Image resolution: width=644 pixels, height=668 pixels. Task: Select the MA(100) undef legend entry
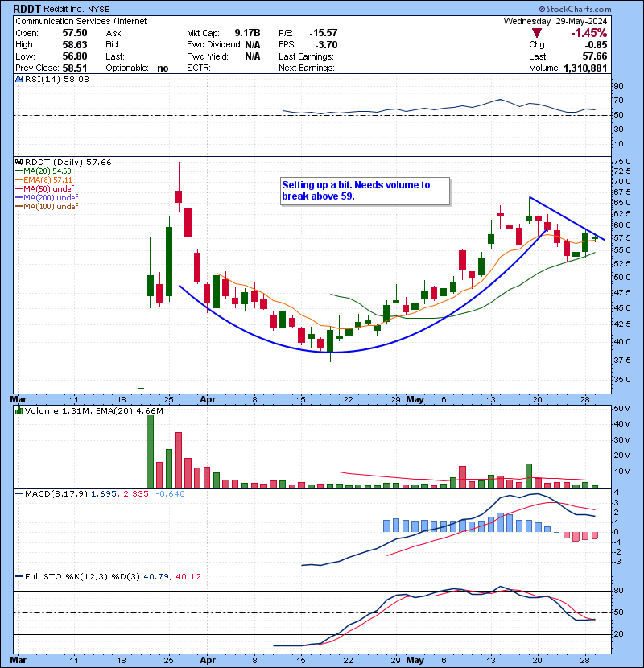pos(47,206)
